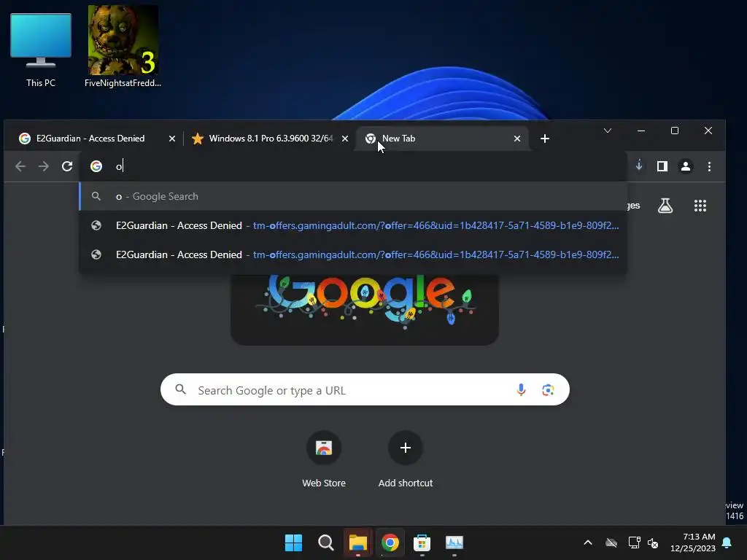Switch to E2Guardian - Access Denied tab

[90, 139]
